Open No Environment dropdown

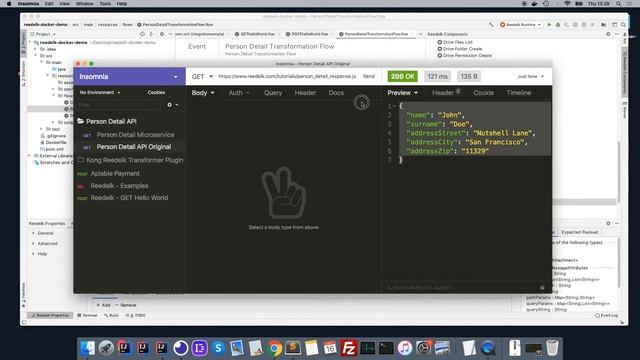click(x=100, y=93)
